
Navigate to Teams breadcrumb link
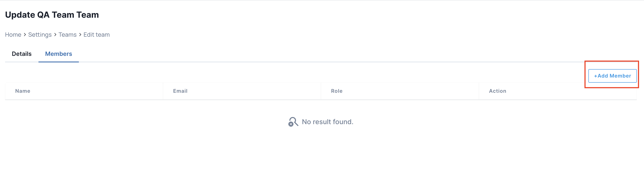click(x=67, y=35)
